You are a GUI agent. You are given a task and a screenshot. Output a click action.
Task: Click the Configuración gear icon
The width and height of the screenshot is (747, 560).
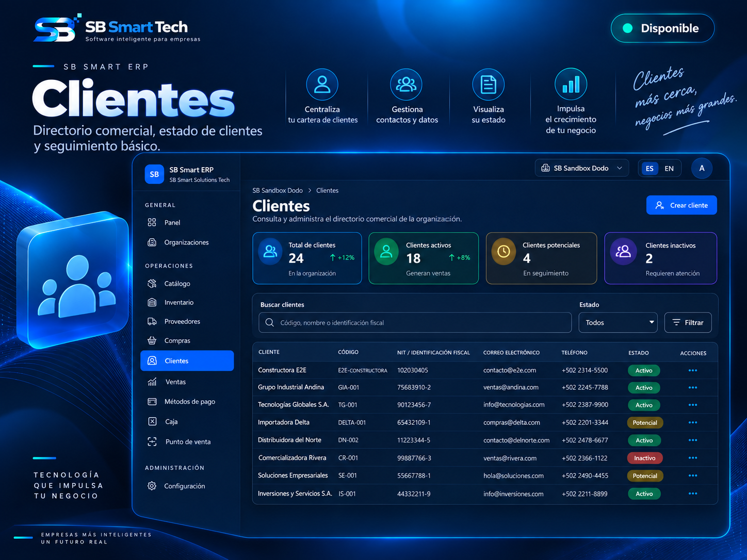point(152,486)
